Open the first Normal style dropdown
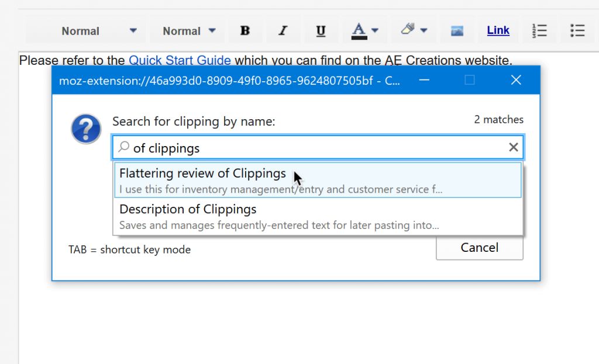 pyautogui.click(x=99, y=31)
